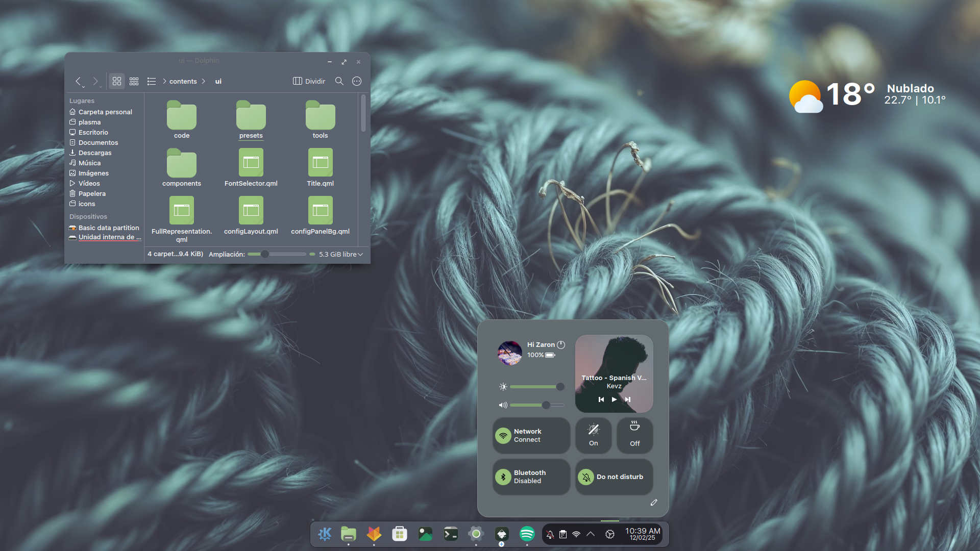This screenshot has height=551, width=980.
Task: Select the FontSelector.qml file
Action: (251, 167)
